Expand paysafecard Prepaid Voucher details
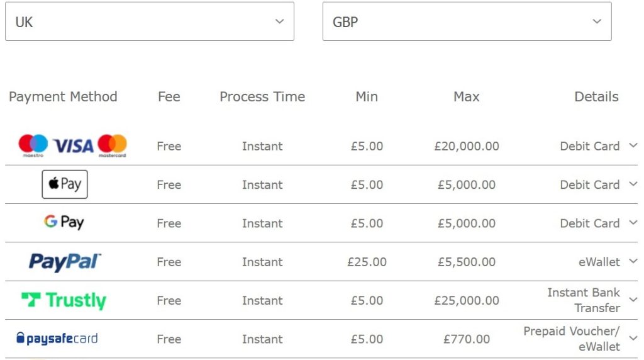Image resolution: width=644 pixels, height=360 pixels. click(633, 339)
